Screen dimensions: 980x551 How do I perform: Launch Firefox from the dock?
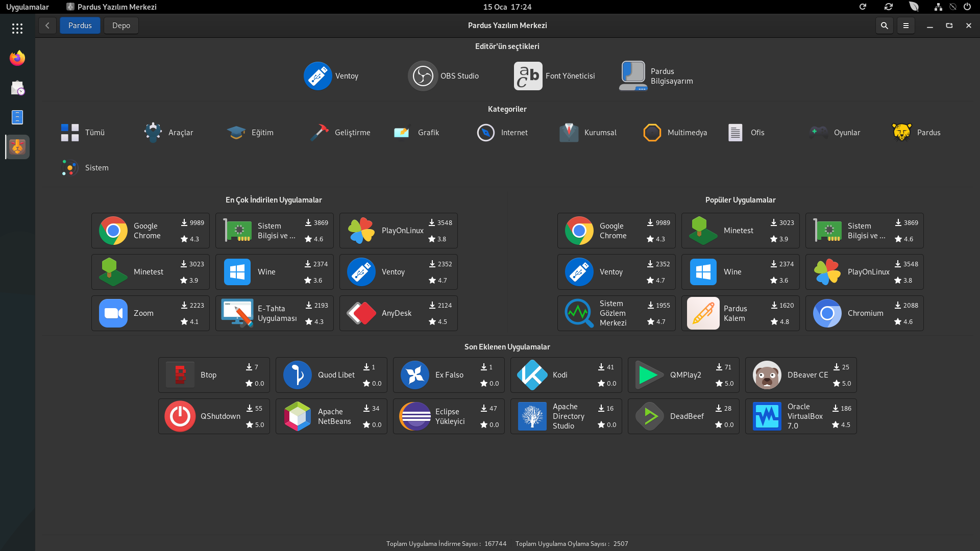17,58
